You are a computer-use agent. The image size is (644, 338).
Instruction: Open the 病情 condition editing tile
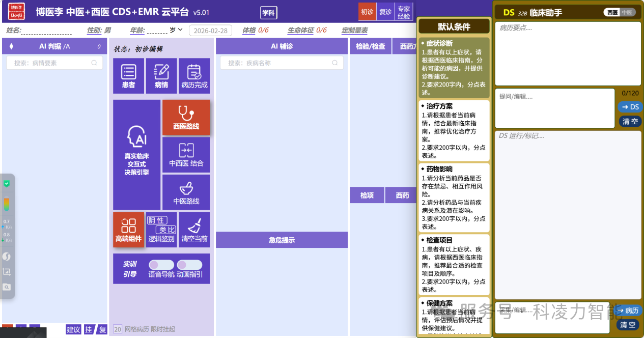pyautogui.click(x=161, y=76)
